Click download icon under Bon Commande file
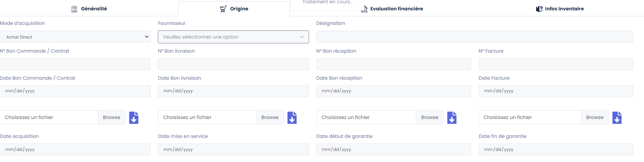The height and width of the screenshot is (162, 644). (134, 118)
